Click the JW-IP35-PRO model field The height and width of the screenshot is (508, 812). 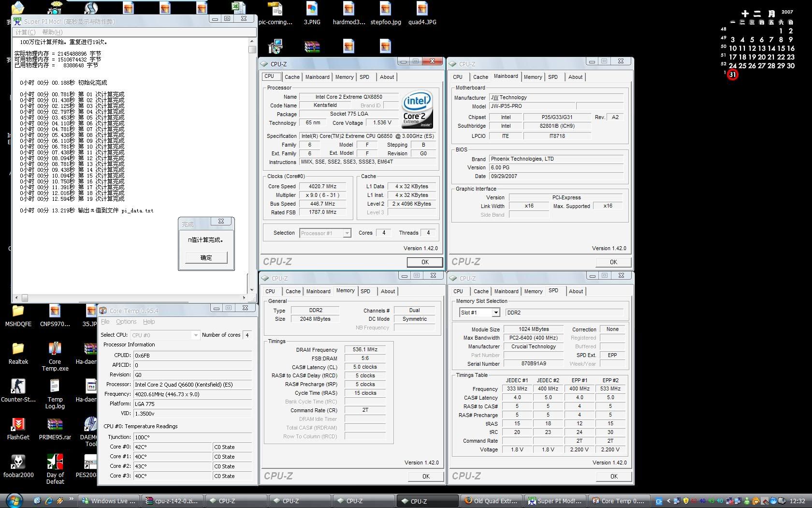pos(532,106)
